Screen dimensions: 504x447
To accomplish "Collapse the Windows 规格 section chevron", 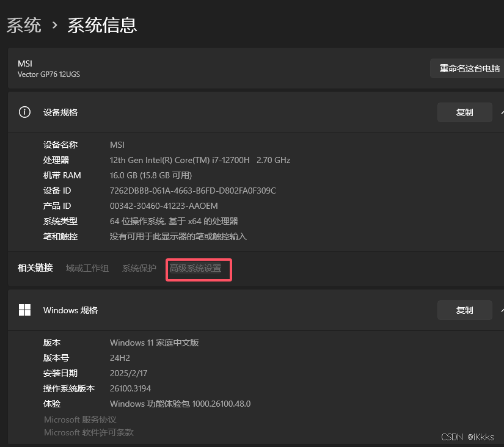I will pos(502,310).
